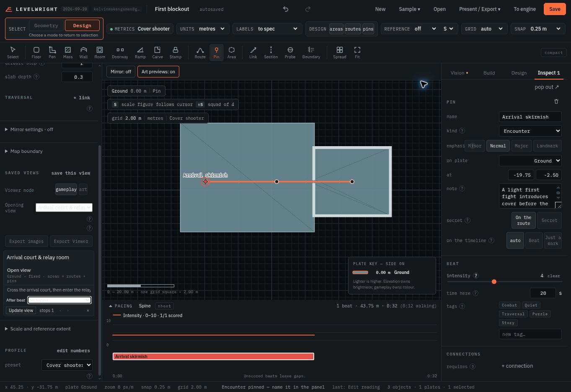The height and width of the screenshot is (392, 571).
Task: Choose the Mass tool
Action: (68, 52)
